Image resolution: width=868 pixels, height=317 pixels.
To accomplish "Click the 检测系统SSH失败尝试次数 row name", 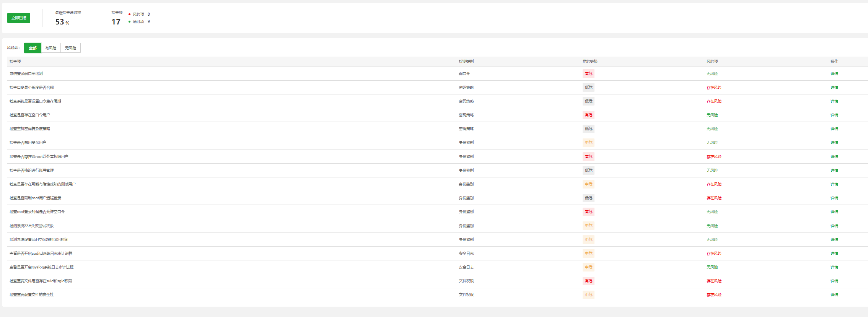I will 32,226.
